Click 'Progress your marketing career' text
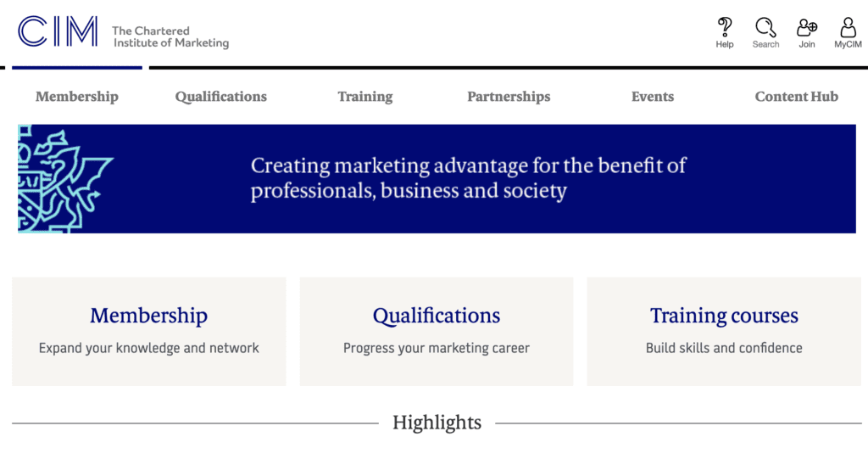This screenshot has height=465, width=868. (x=437, y=348)
